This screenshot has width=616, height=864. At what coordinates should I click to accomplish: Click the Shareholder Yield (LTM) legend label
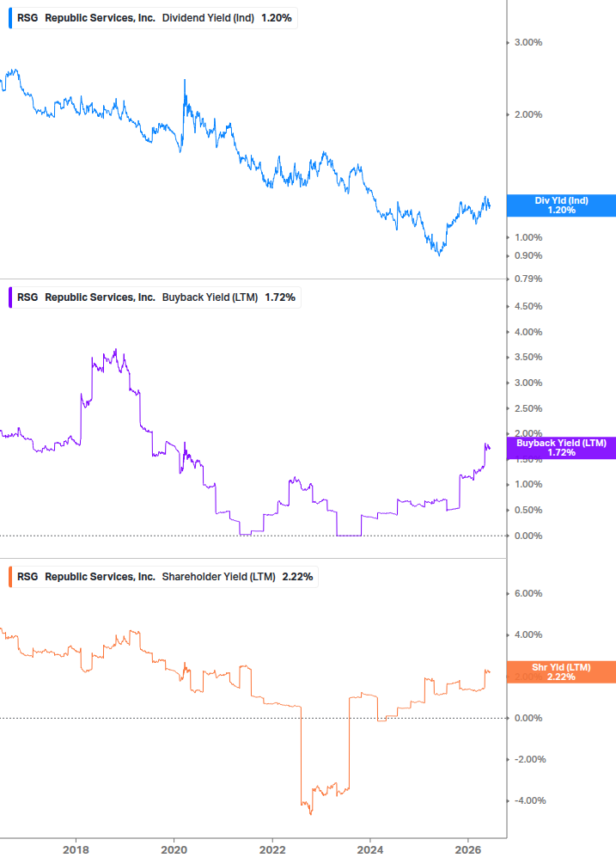pyautogui.click(x=218, y=577)
